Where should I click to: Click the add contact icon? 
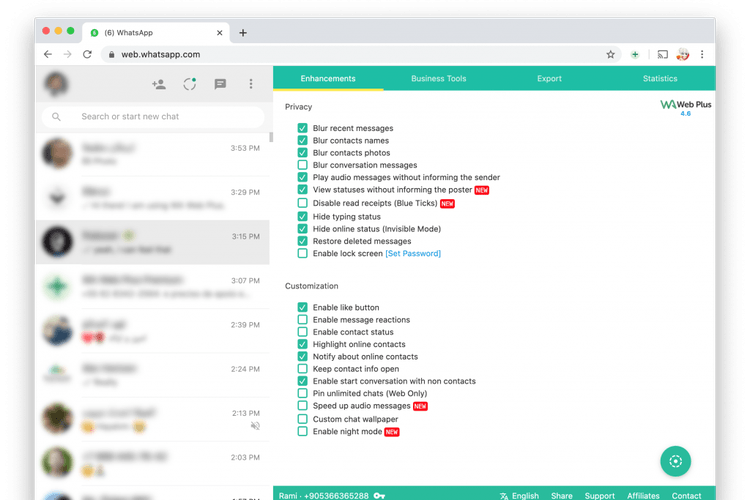[x=159, y=84]
